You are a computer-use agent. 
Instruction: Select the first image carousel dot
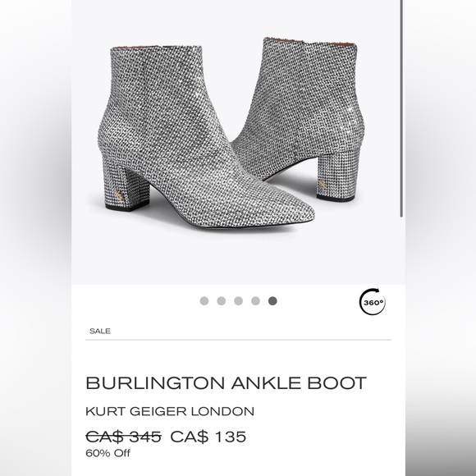[x=204, y=301]
